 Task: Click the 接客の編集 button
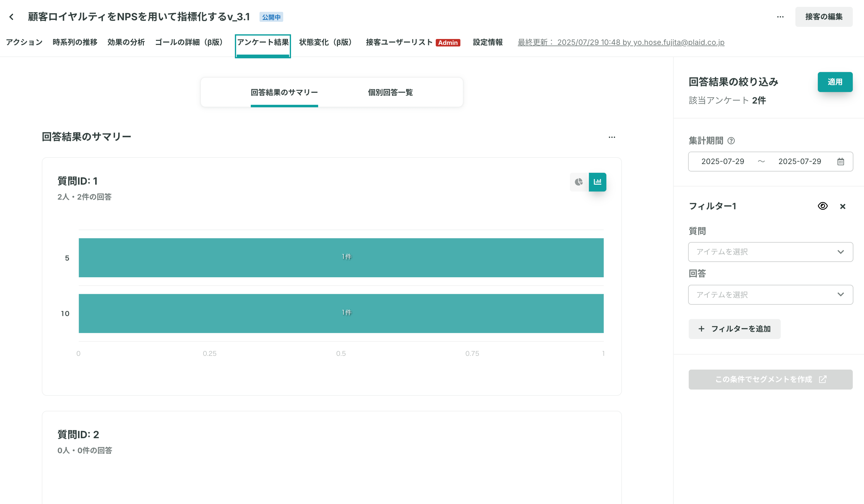(823, 17)
